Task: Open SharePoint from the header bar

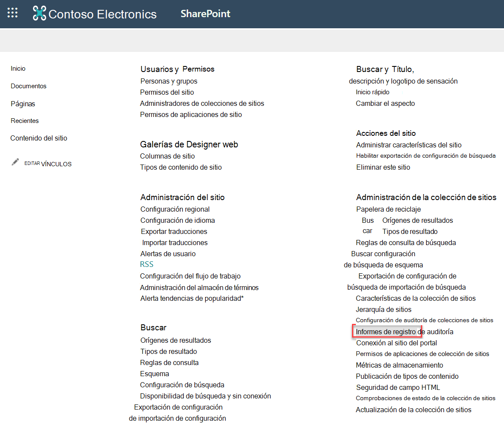Action: pos(206,14)
